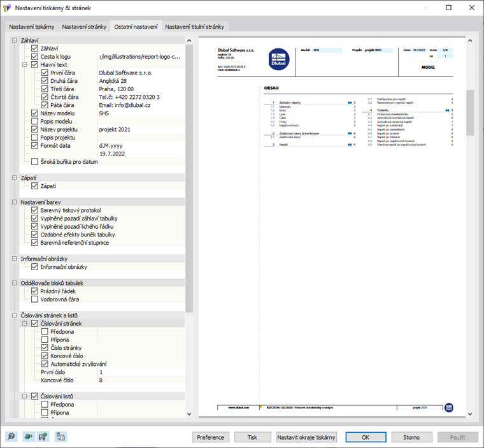Uncheck Automatické zvyšování
This screenshot has width=484, height=448.
(x=45, y=364)
